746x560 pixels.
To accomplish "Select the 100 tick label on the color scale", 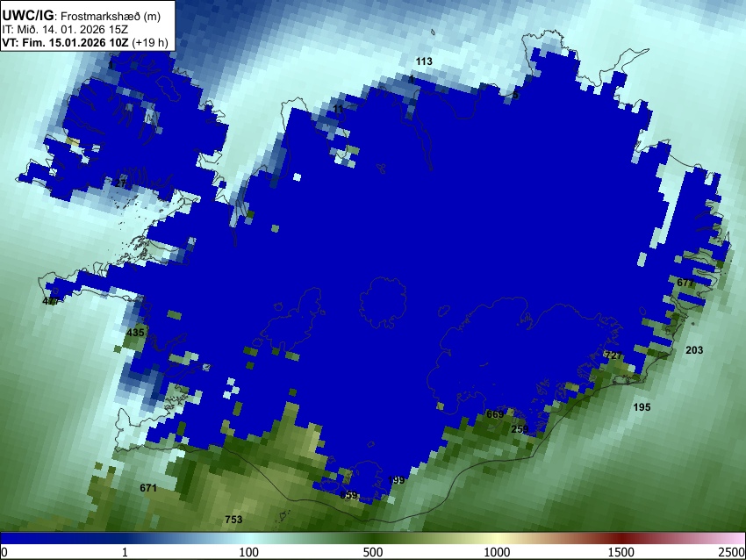I will coord(249,552).
